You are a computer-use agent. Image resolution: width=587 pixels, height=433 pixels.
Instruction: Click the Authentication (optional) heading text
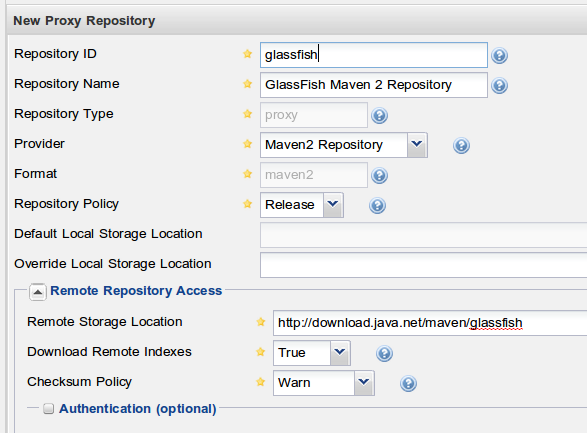coord(138,409)
